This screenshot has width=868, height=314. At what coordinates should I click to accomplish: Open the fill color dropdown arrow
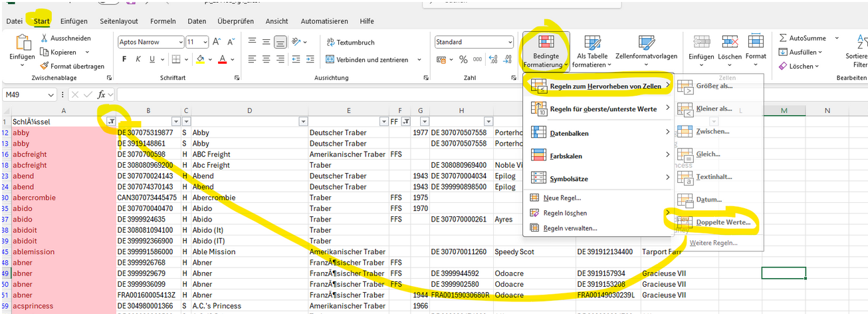209,60
